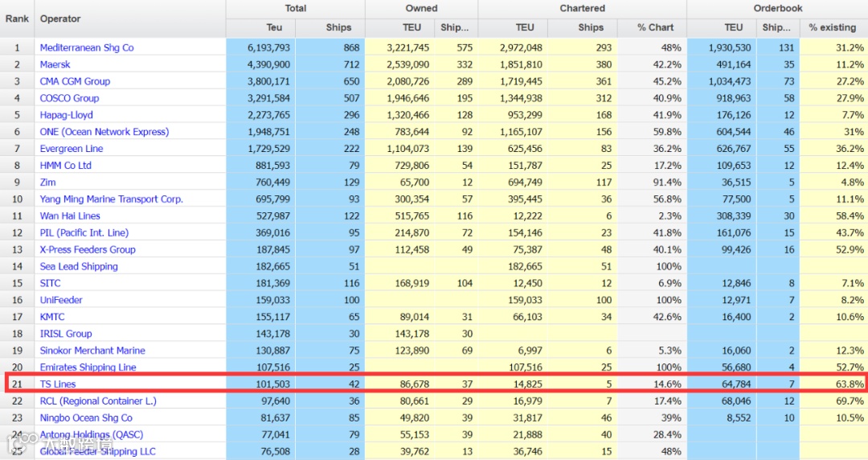
Task: Open the SITC operator link
Action: coord(50,283)
